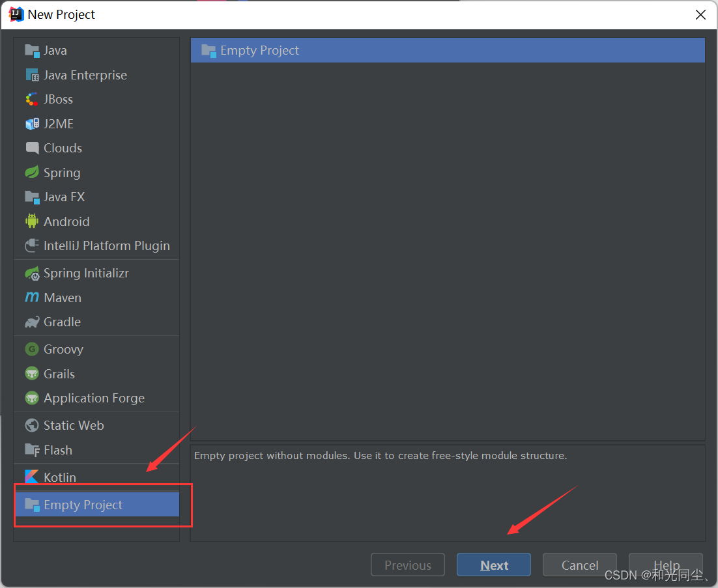Click the Empty project description text
718x588 pixels.
click(x=381, y=456)
